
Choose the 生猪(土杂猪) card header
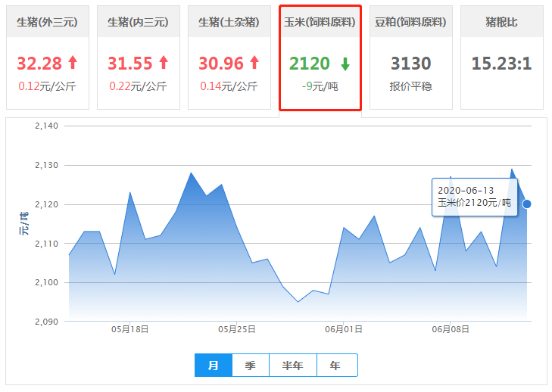pos(229,22)
